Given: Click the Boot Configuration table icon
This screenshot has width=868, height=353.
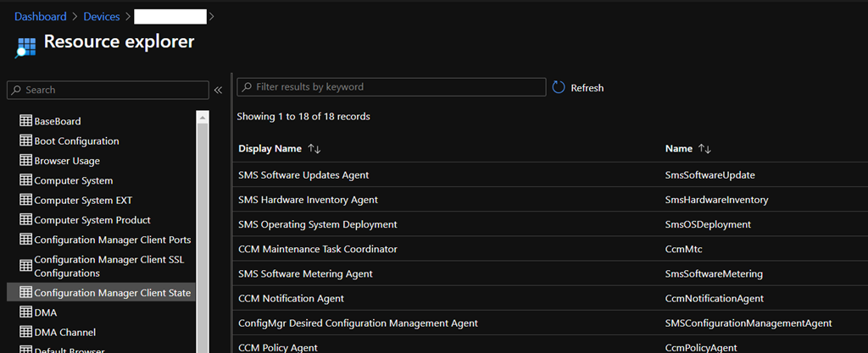Looking at the screenshot, I should coord(25,141).
